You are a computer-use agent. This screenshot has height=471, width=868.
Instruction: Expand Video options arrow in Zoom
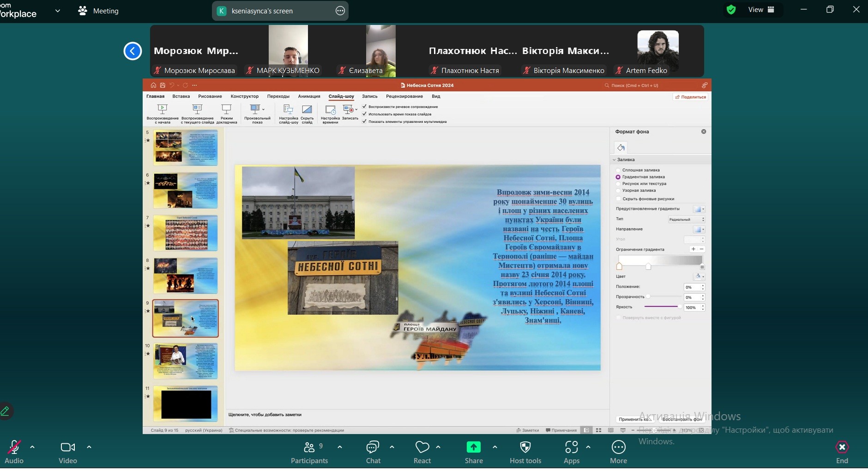pyautogui.click(x=89, y=447)
